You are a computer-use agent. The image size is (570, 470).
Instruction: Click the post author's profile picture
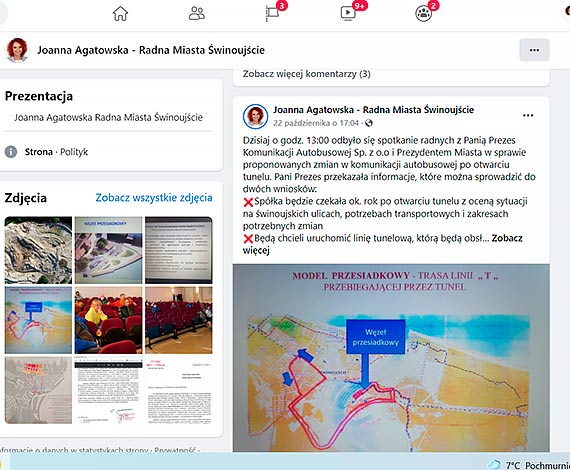[x=256, y=116]
